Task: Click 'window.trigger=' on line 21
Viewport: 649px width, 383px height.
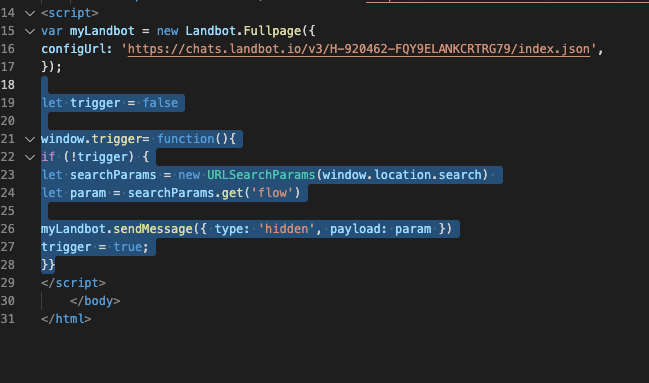Action: (x=95, y=139)
